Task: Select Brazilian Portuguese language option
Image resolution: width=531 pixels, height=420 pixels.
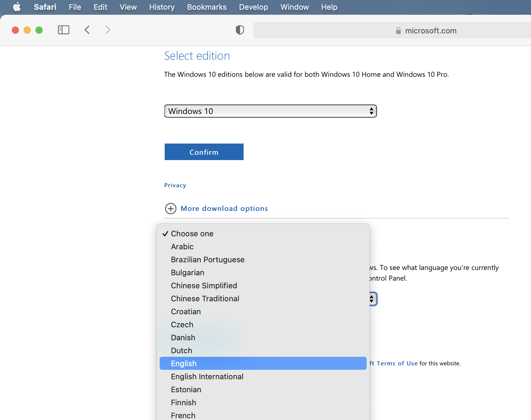Action: [263, 260]
